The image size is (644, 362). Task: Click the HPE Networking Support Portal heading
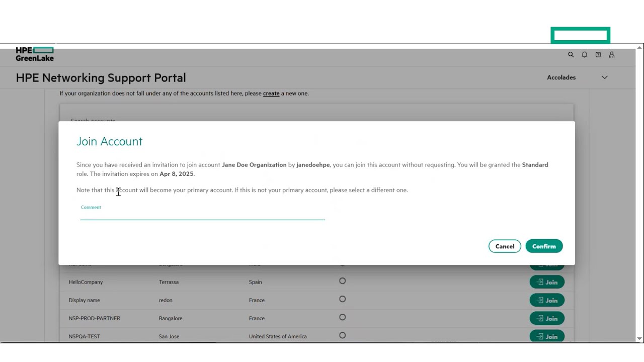tap(101, 78)
